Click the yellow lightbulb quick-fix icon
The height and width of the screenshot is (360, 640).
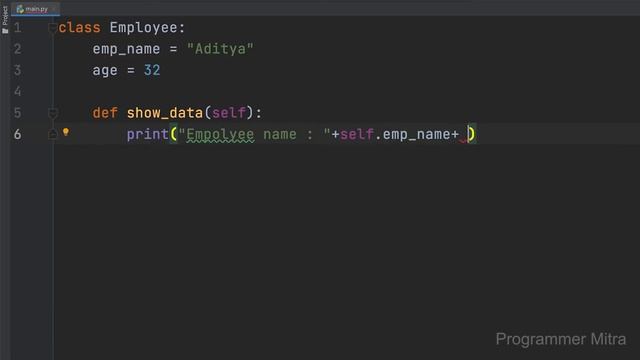pos(66,132)
